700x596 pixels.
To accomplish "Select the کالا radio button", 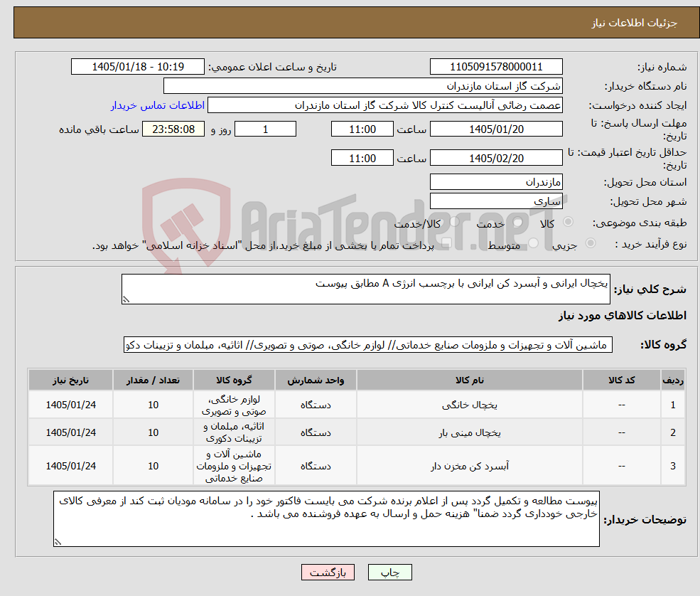I will tap(568, 222).
